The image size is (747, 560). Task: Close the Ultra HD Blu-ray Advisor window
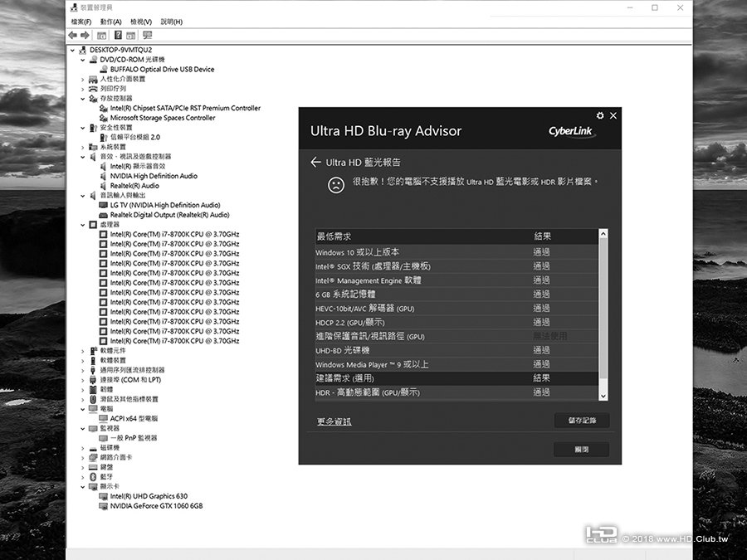point(613,115)
